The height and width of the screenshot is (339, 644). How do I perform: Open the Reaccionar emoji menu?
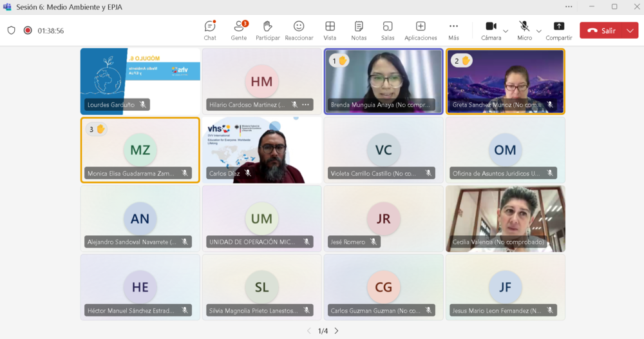click(299, 30)
